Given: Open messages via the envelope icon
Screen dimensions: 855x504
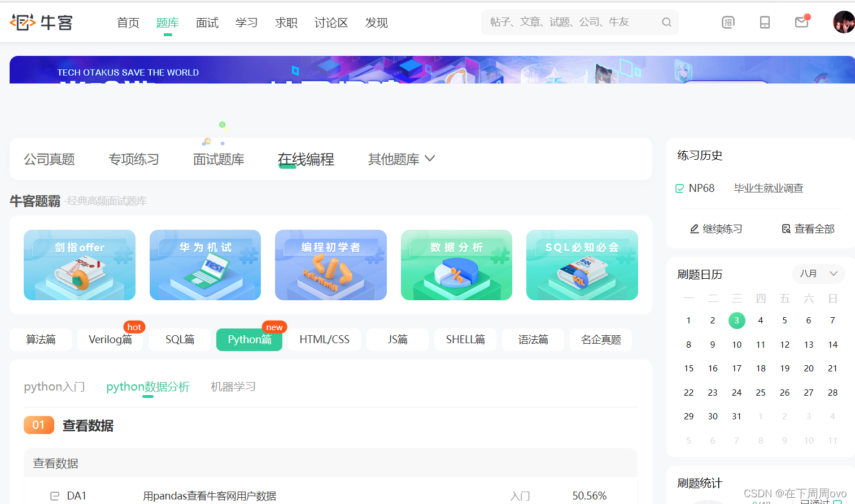Looking at the screenshot, I should tap(801, 22).
